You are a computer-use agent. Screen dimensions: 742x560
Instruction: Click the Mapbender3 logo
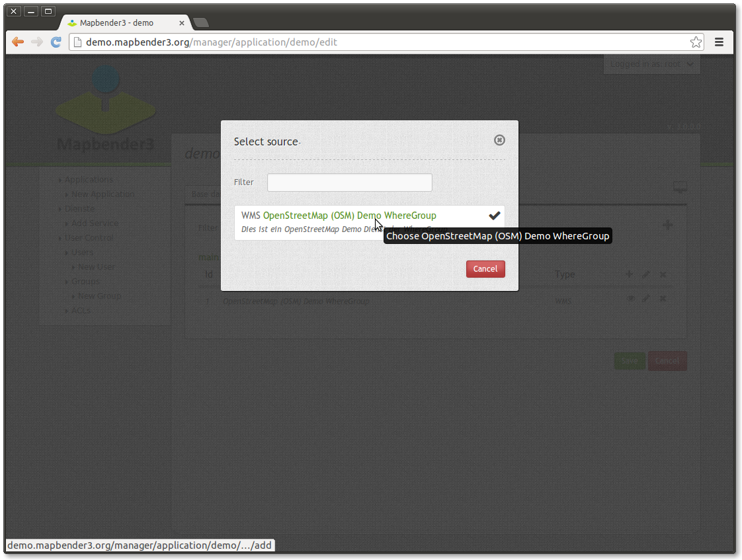106,109
